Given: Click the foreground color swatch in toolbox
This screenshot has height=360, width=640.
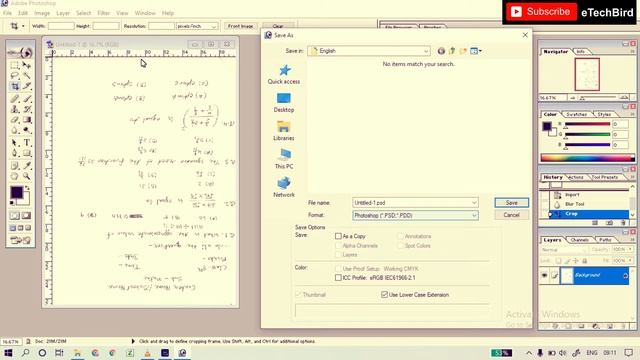Looking at the screenshot, I should tap(17, 192).
